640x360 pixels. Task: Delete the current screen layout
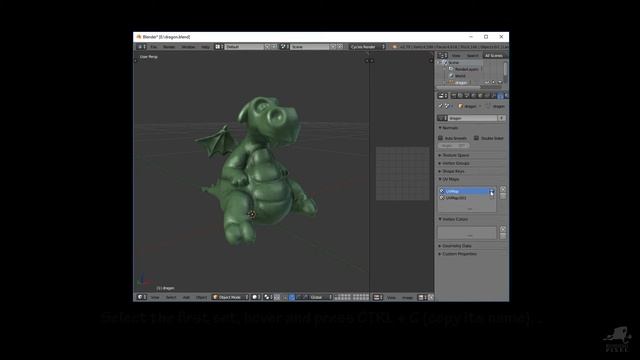click(x=274, y=47)
